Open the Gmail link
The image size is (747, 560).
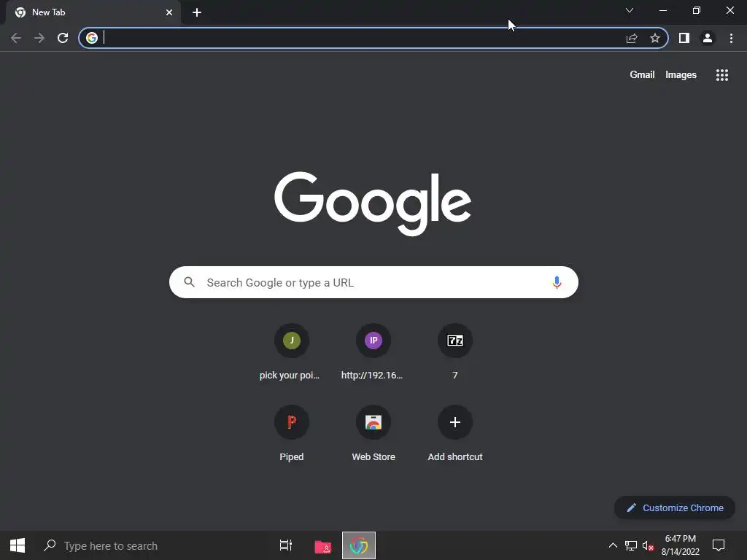[x=642, y=75]
